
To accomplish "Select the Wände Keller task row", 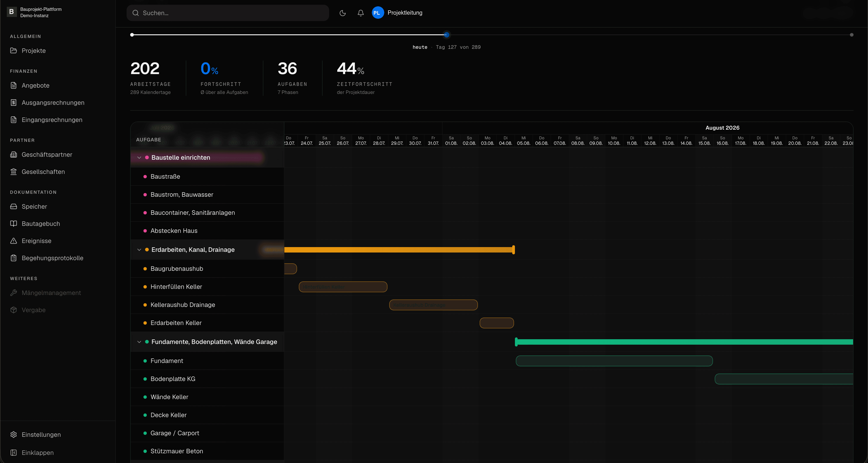I will (207, 397).
